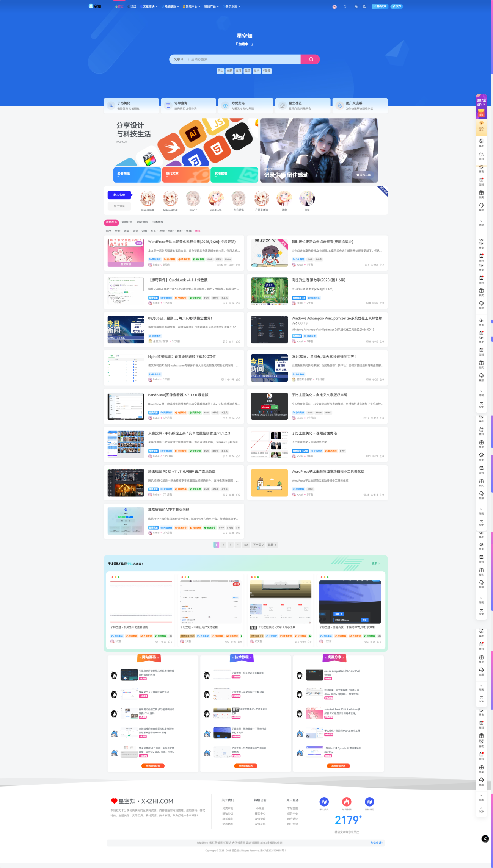This screenshot has height=868, width=493.
Task: Sort posts by 随机
Action: click(197, 231)
